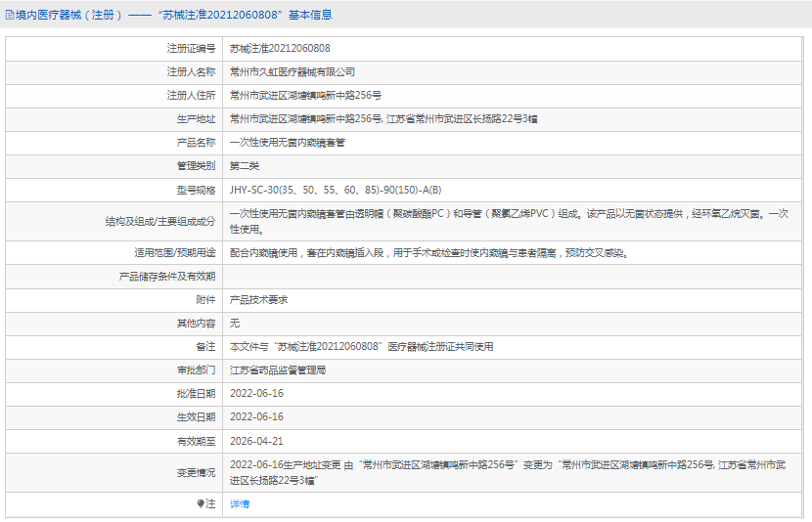
Task: Click the 产品名称 label
Action: coord(196,143)
